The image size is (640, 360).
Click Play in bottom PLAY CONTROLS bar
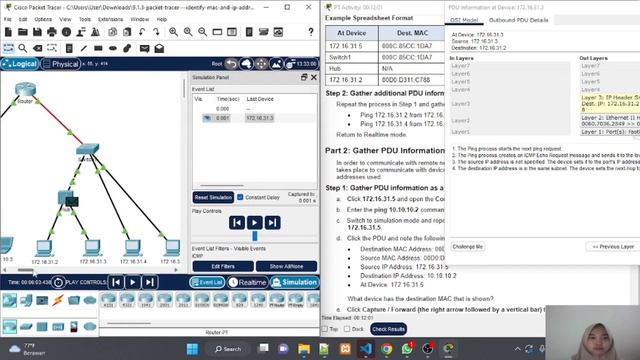tap(133, 282)
